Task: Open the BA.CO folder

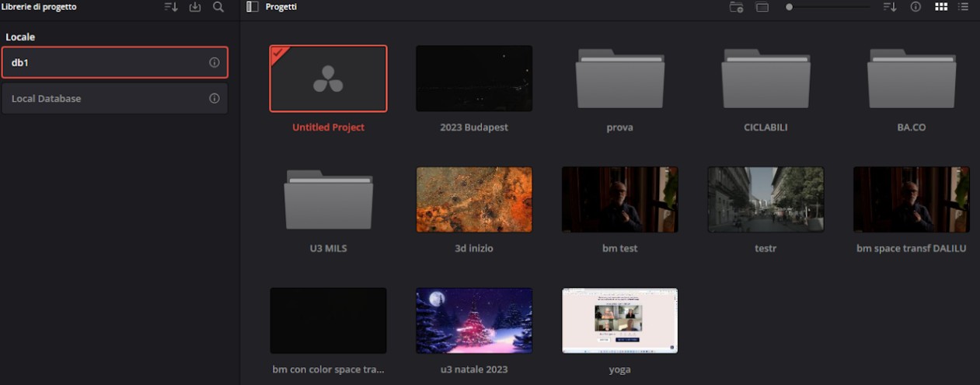Action: coord(912,79)
